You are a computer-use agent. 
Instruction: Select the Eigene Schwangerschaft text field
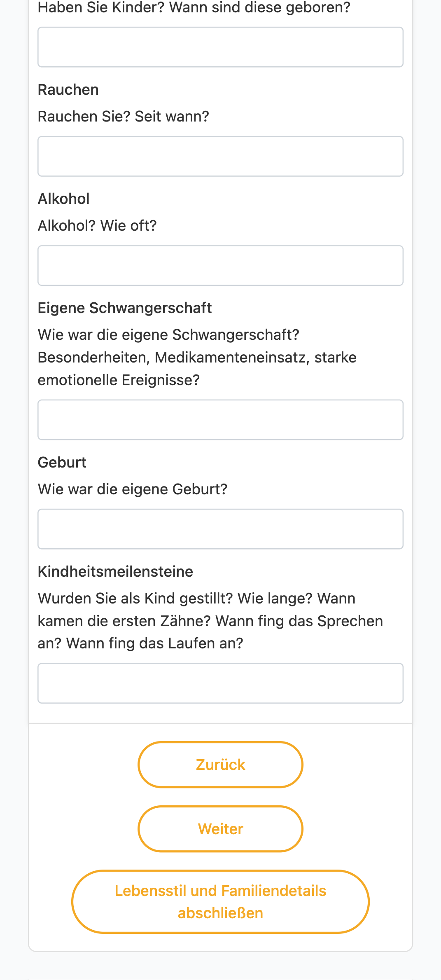pos(220,419)
